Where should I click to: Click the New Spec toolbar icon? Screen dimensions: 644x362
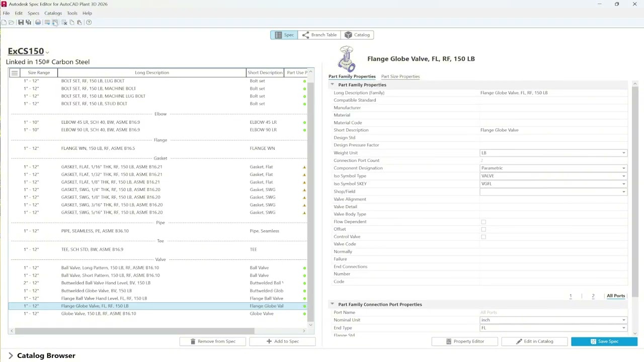click(4, 22)
